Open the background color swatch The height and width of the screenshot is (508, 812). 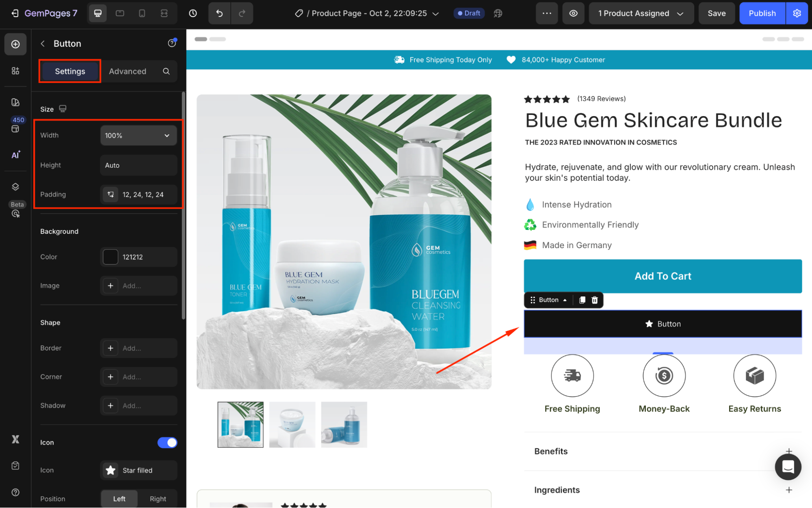(x=110, y=257)
